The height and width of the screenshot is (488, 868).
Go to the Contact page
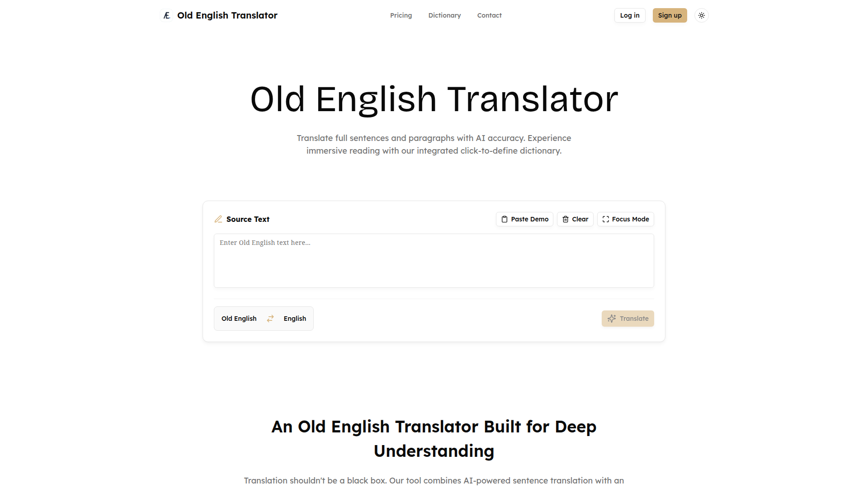point(489,15)
